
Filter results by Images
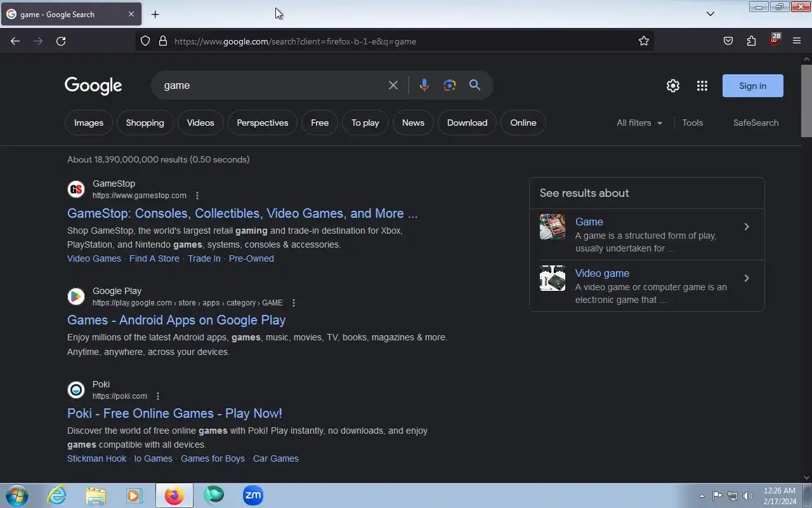tap(89, 123)
